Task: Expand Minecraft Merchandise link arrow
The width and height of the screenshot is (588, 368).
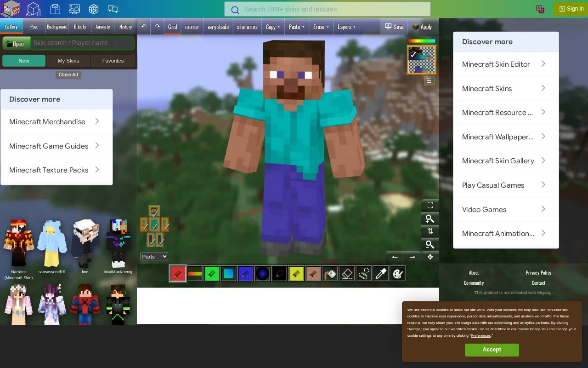Action: 97,121
